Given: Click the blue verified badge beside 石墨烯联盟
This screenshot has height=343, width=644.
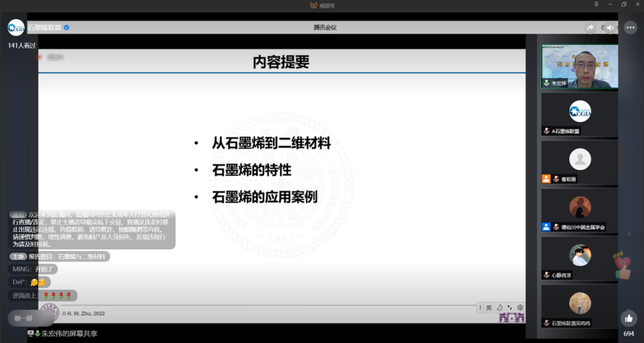Looking at the screenshot, I should [67, 27].
